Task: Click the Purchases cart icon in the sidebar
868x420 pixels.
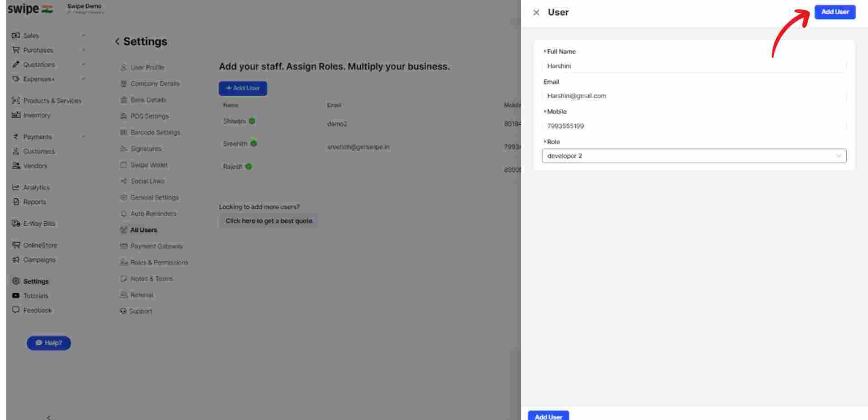Action: click(x=16, y=50)
